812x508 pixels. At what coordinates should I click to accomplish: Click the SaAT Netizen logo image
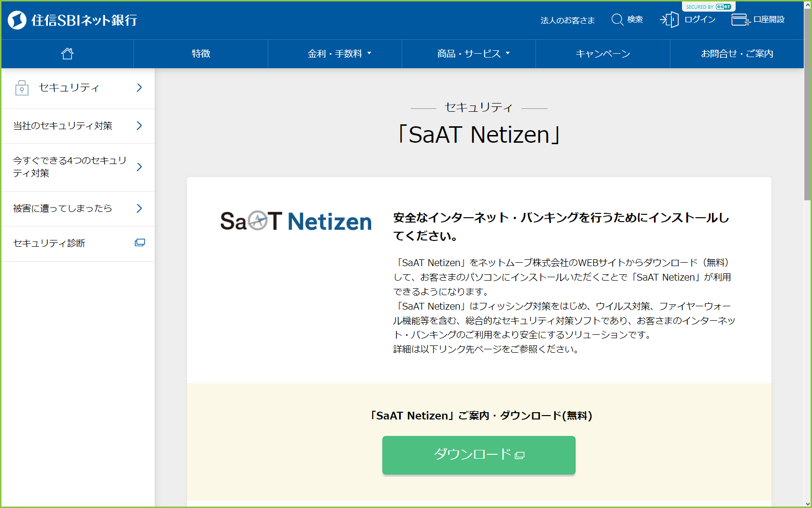[296, 221]
